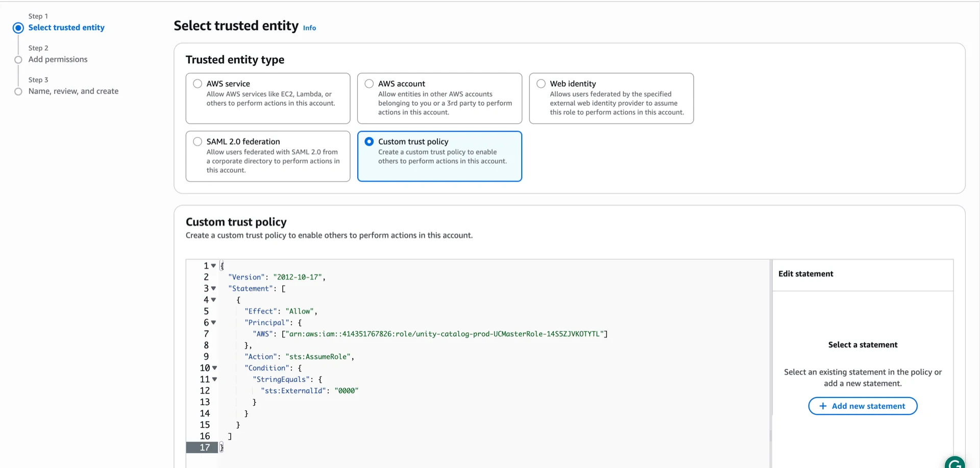Collapse the StringEquals fold on line 11

pyautogui.click(x=214, y=379)
